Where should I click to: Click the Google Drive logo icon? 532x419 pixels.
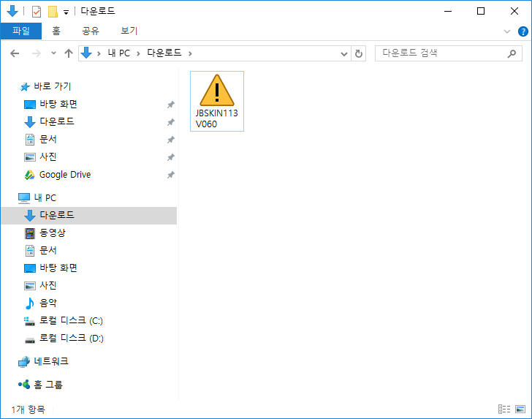(30, 175)
